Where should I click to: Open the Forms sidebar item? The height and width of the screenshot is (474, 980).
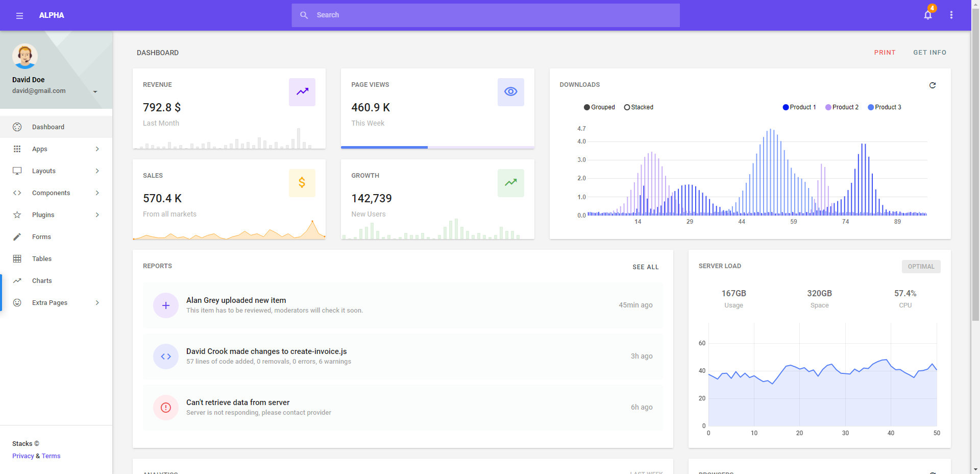coord(56,237)
